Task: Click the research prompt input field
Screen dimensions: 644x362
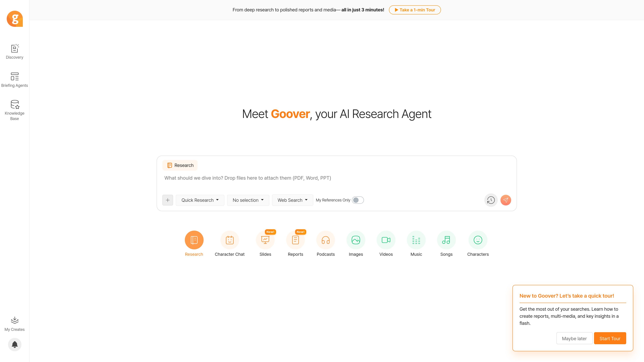Action: click(336, 178)
